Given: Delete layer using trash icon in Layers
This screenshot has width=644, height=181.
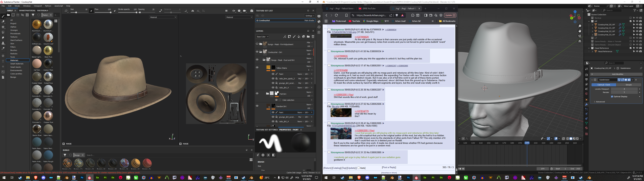Looking at the screenshot, I should [x=313, y=37].
